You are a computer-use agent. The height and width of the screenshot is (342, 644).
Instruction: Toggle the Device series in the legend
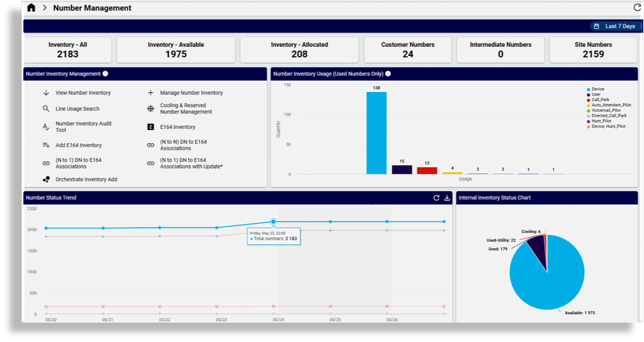tap(597, 88)
